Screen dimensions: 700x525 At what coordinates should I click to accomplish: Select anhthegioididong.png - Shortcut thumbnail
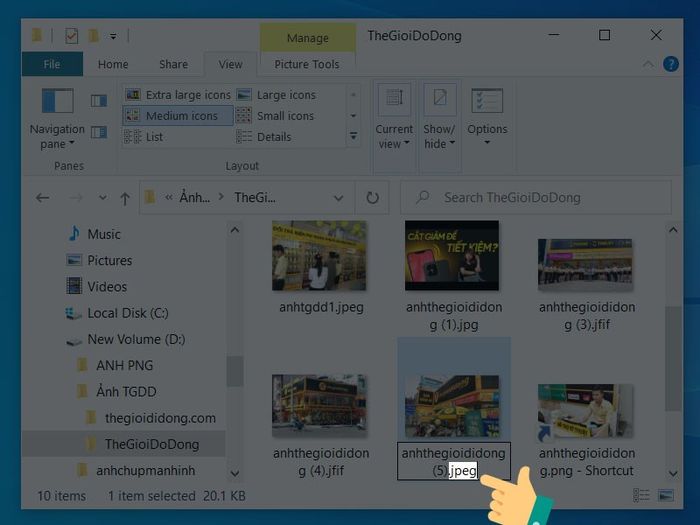(x=585, y=410)
